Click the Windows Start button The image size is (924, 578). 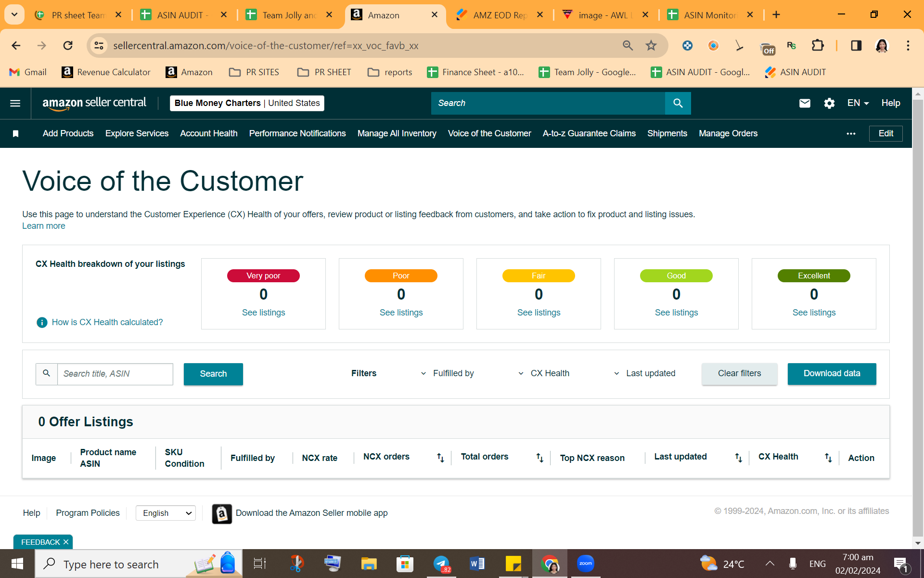[17, 564]
